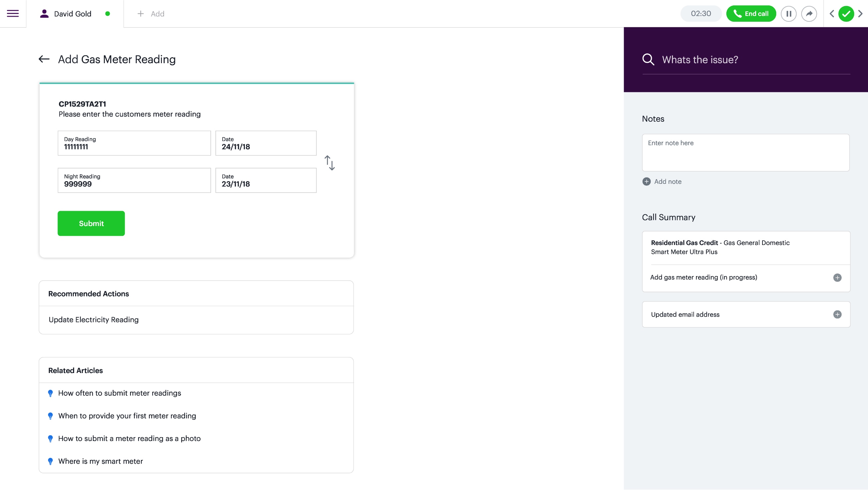
Task: Go back from Add Gas Meter Reading
Action: (44, 59)
